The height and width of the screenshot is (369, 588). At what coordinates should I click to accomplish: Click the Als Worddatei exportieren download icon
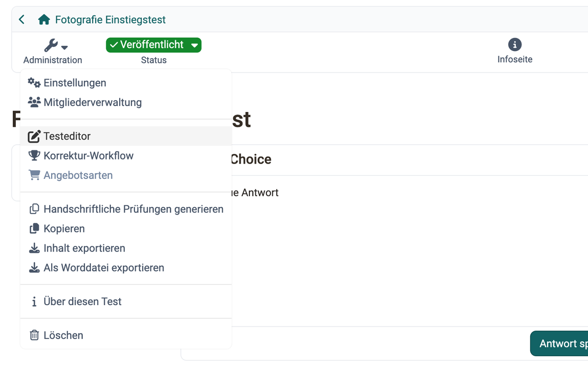(34, 267)
